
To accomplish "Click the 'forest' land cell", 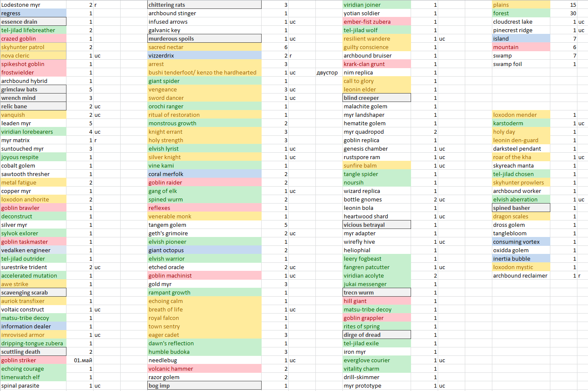I will tap(521, 13).
